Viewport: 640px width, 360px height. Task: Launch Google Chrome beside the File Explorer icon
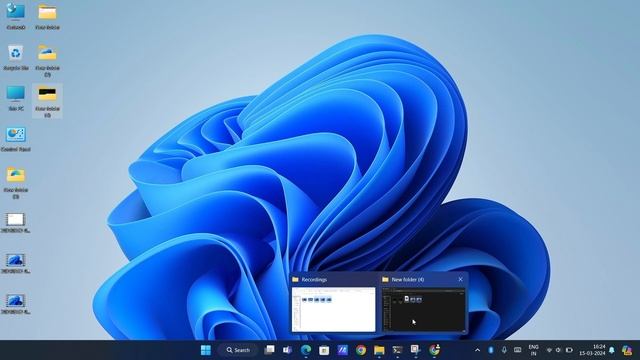tap(361, 350)
